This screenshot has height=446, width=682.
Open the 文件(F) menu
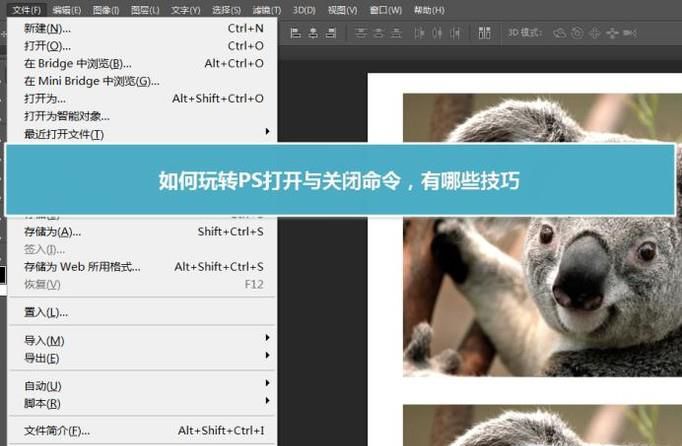click(x=27, y=10)
